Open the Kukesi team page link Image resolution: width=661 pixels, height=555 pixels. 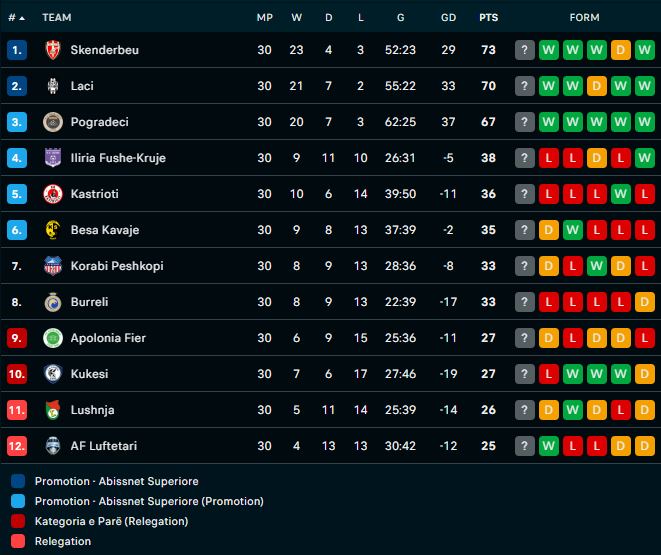[x=89, y=374]
